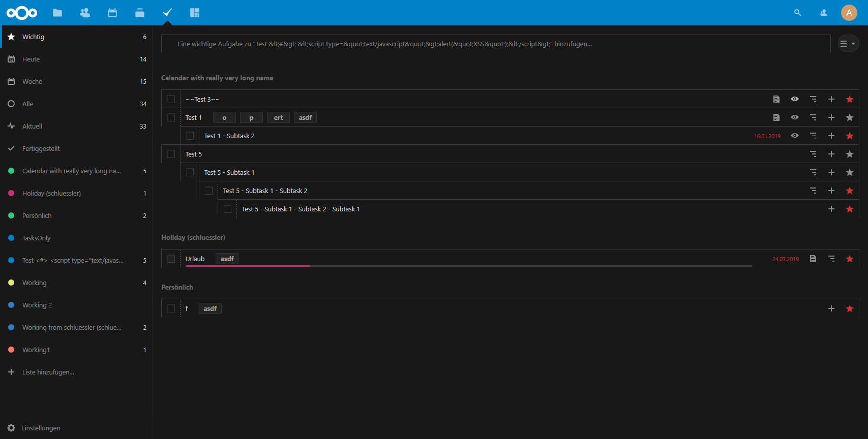Open the user avatar menu
Image resolution: width=868 pixels, height=439 pixels.
click(849, 13)
